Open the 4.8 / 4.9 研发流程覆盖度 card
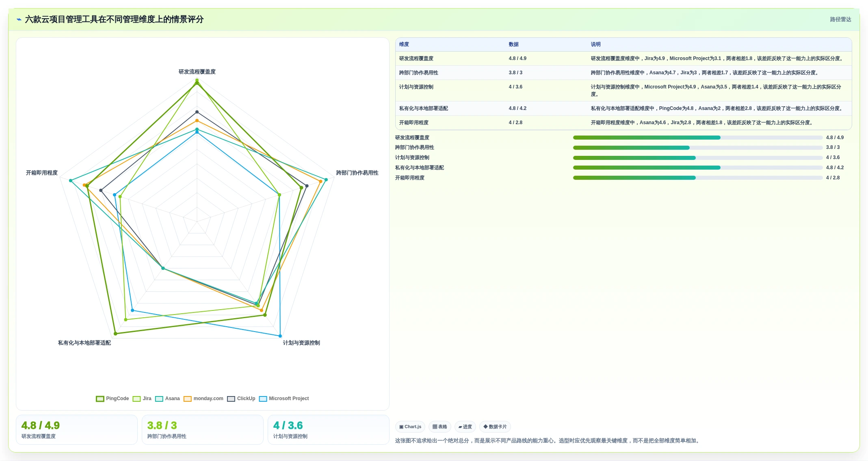Viewport: 868px width, 461px height. (x=77, y=430)
